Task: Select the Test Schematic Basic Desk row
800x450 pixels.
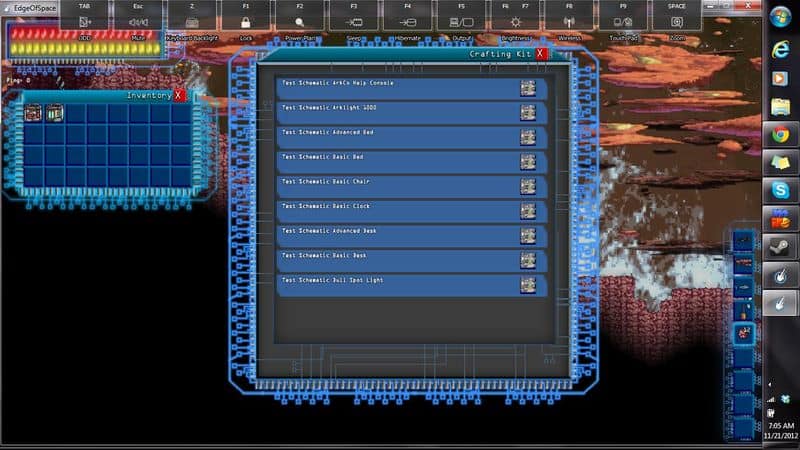Action: (412, 261)
